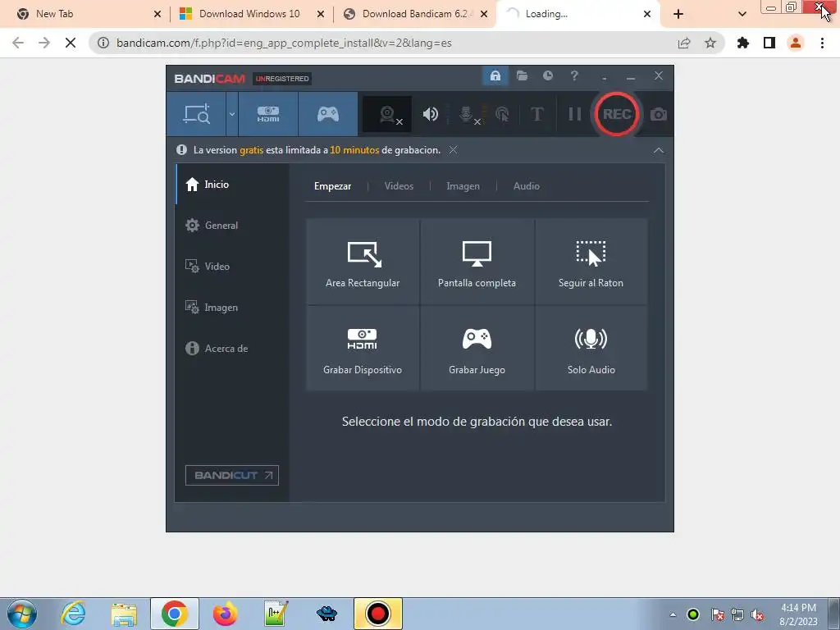840x630 pixels.
Task: Click the pause recording button
Action: 575,114
